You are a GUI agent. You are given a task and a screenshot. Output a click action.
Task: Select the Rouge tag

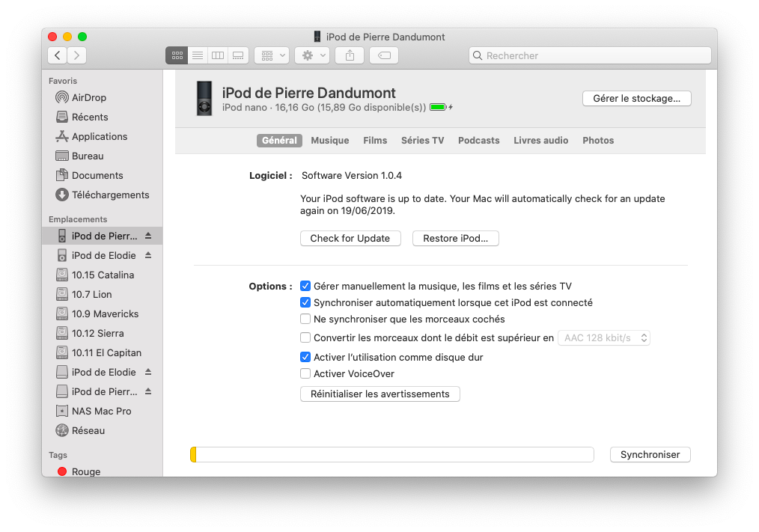(102, 471)
